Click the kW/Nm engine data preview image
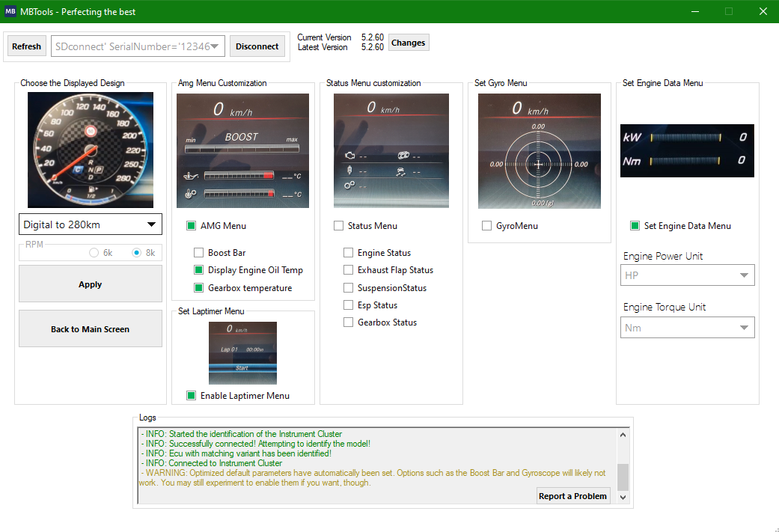Image resolution: width=779 pixels, height=532 pixels. (687, 150)
